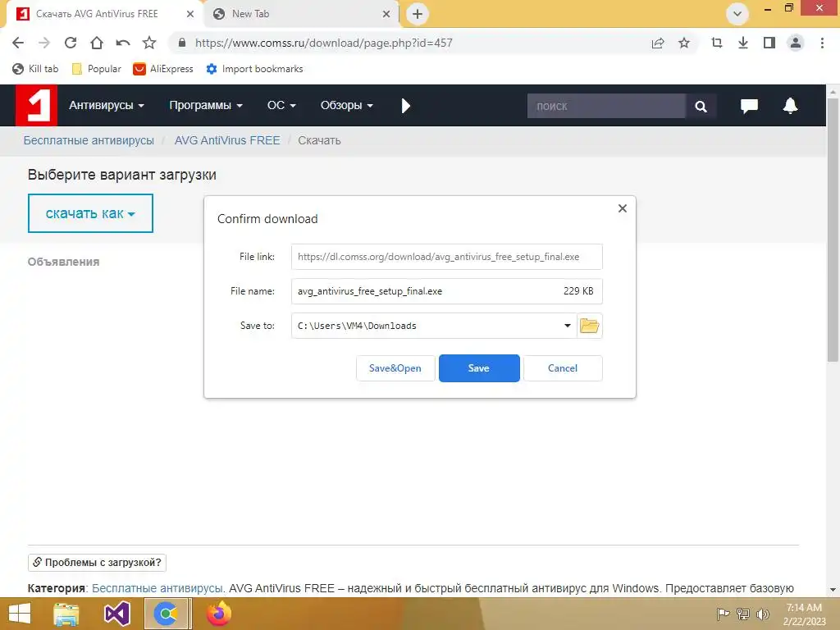Viewport: 840px width, 630px height.
Task: Open the Windows Start button
Action: point(20,614)
